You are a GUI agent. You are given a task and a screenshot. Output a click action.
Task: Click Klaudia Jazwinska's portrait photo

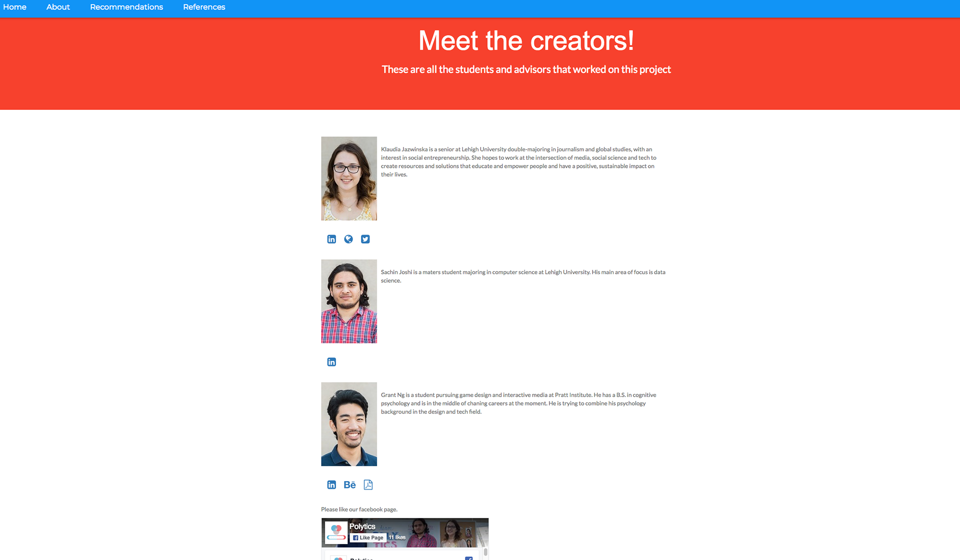349,178
